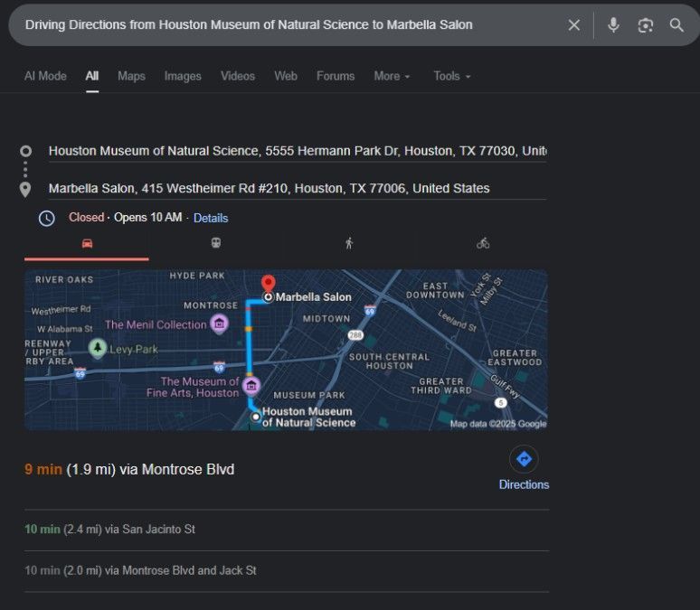
Task: Click the Westheimer Rd street label
Action: [61, 310]
